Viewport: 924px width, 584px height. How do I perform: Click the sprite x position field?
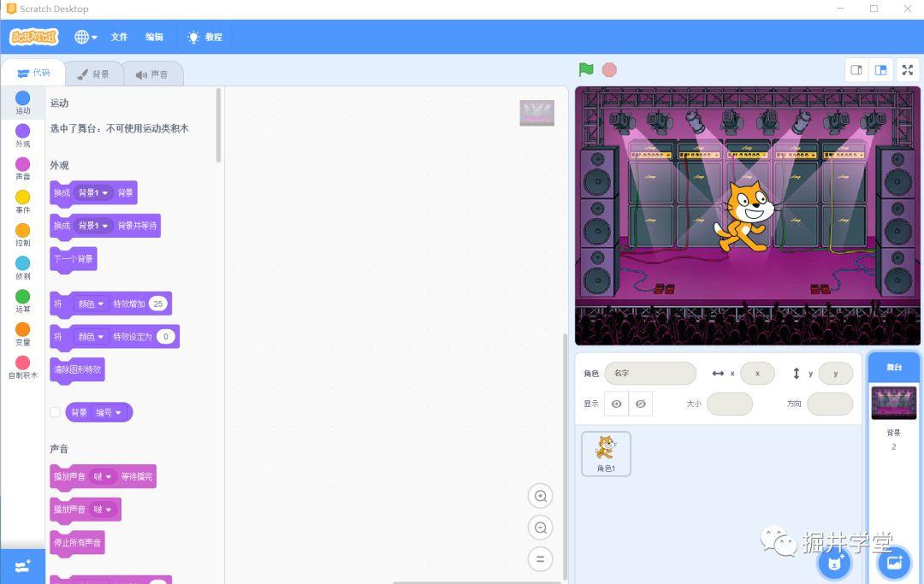[757, 374]
